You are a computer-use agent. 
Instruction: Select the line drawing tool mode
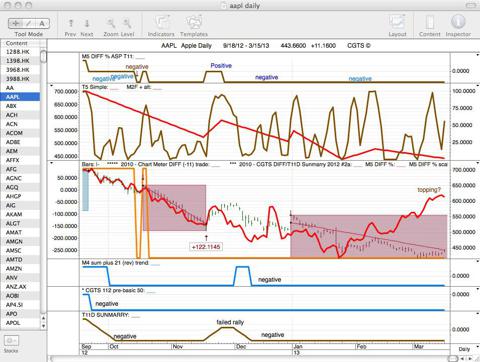click(29, 23)
